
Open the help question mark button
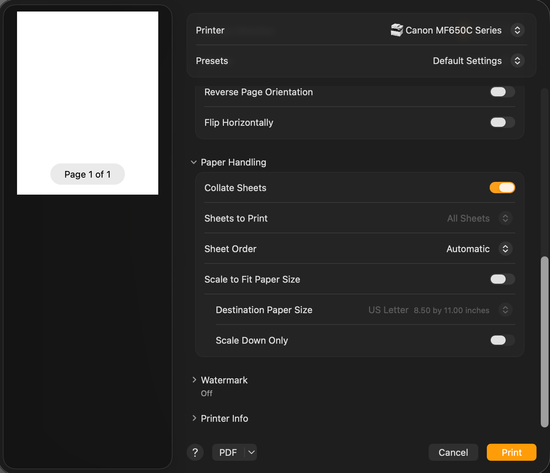(195, 452)
